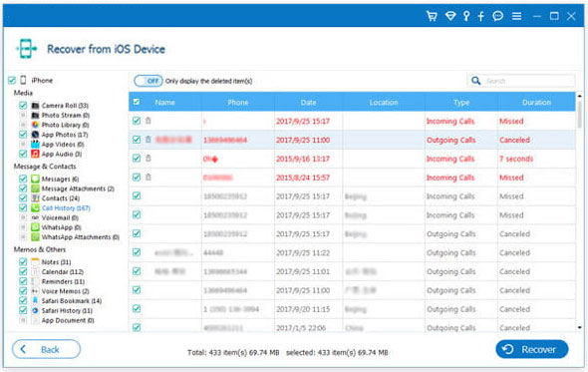Click the Recover button
Viewport: 588px width, 372px height.
[x=532, y=349]
